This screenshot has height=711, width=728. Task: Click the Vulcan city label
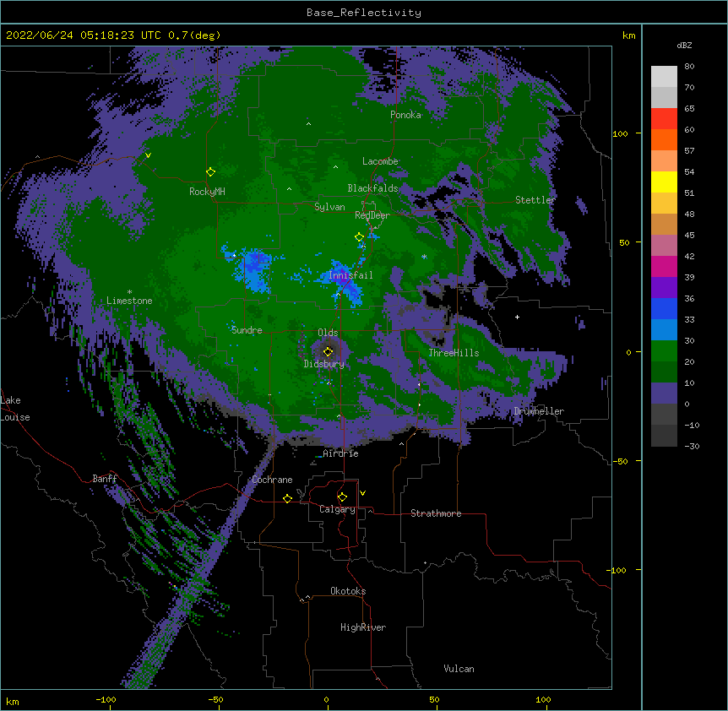459,669
